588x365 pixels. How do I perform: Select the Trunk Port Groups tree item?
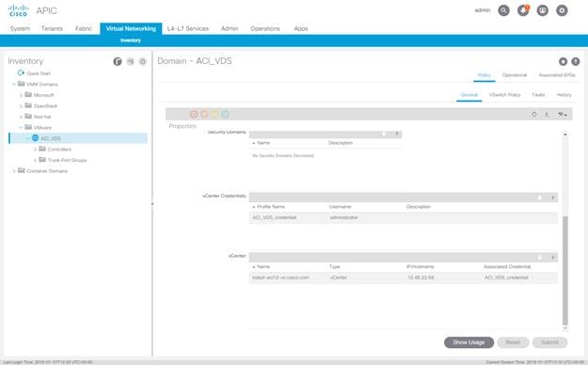pyautogui.click(x=67, y=160)
